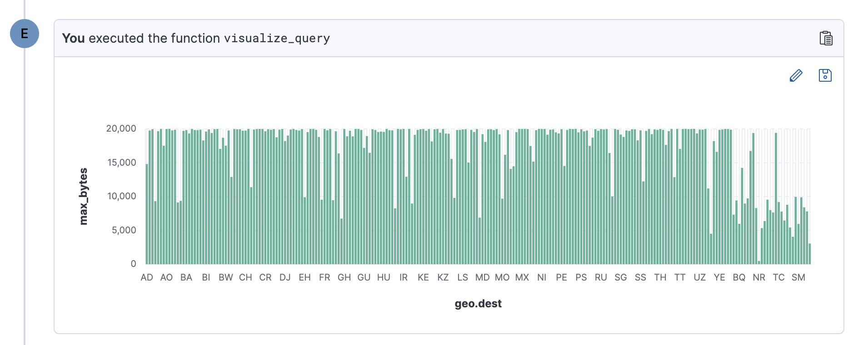Click the KZ label on x-axis
The image size is (868, 345).
pyautogui.click(x=443, y=277)
